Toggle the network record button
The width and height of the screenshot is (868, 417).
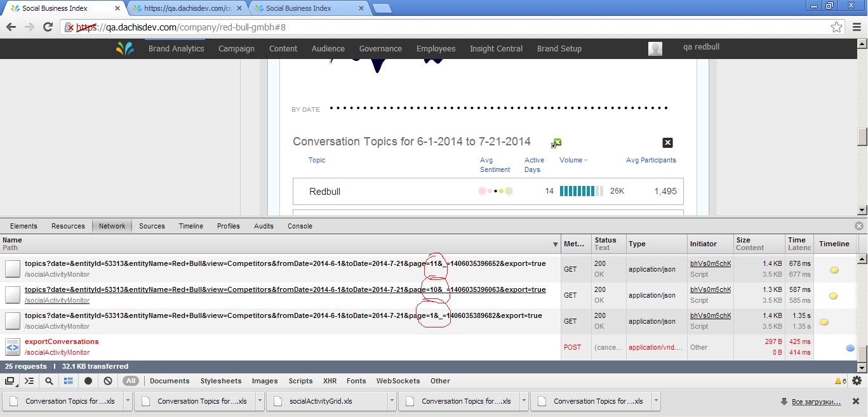(x=88, y=381)
